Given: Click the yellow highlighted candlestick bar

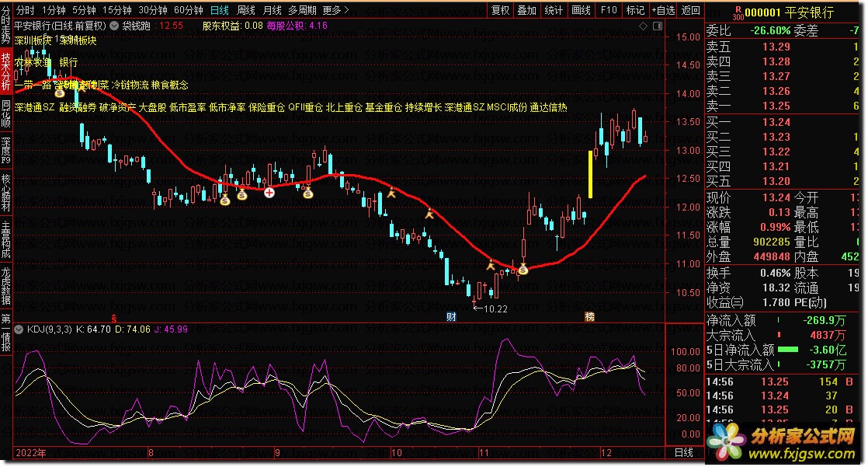Looking at the screenshot, I should point(590,174).
